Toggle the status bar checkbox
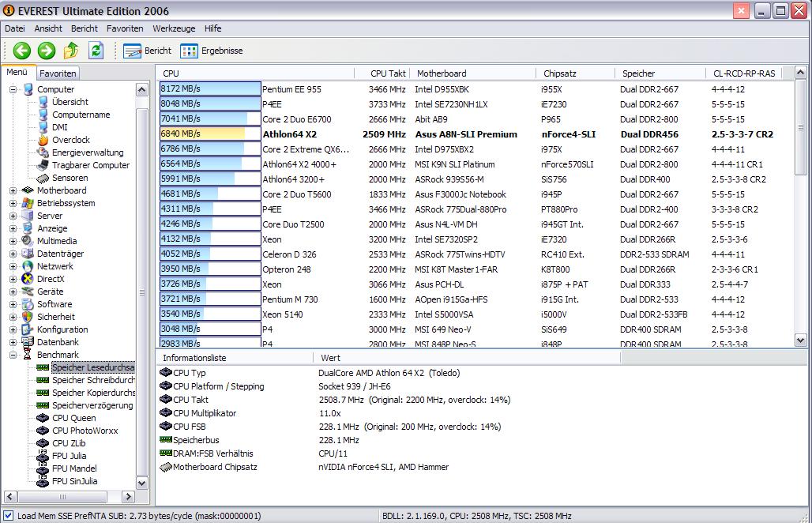Screen dimensions: 812x523 click(8, 516)
